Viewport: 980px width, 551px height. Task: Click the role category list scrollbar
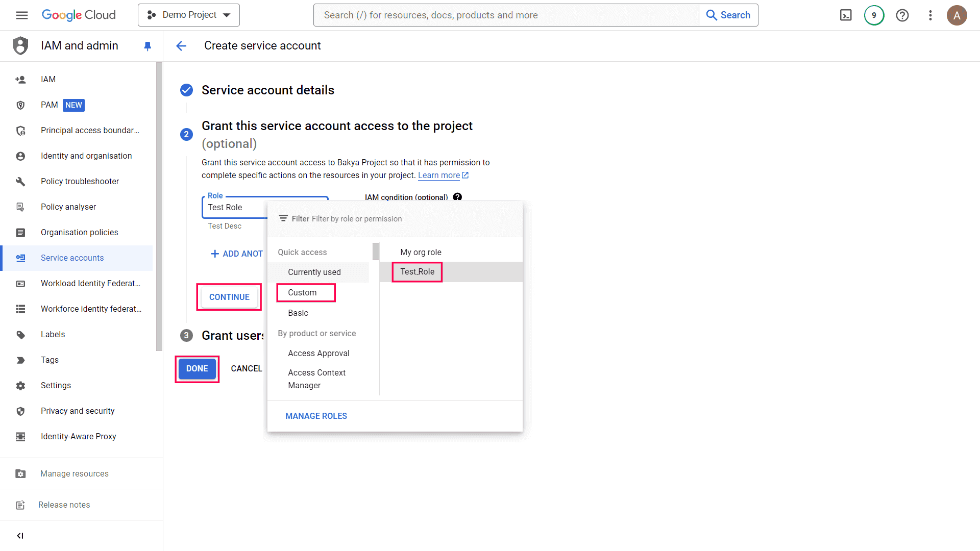pos(376,251)
